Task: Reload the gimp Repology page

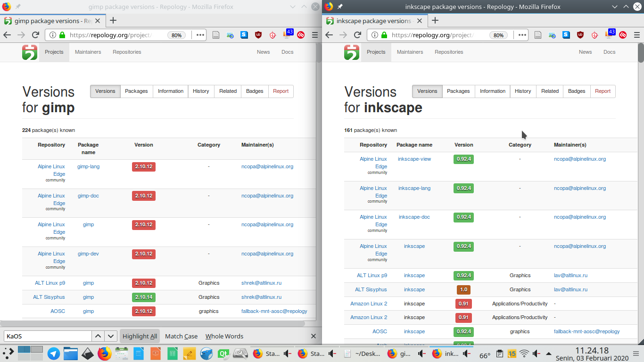Action: click(x=35, y=35)
